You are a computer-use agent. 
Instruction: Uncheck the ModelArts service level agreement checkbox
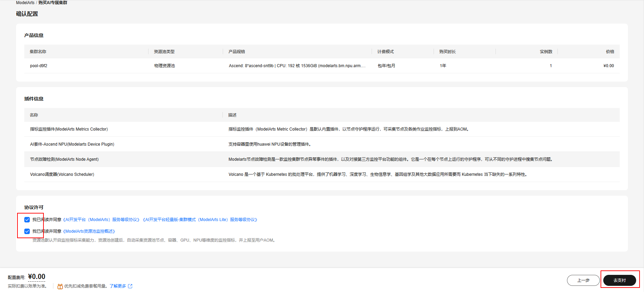27,220
